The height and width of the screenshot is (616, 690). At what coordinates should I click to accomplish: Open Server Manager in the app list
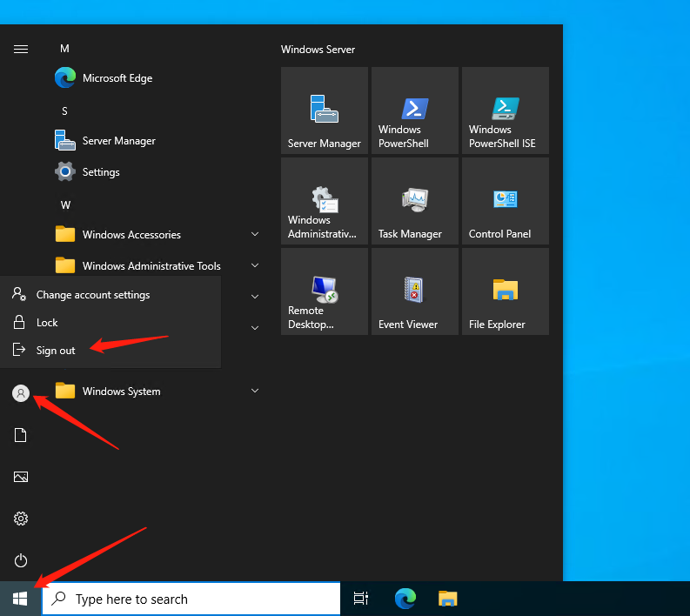157,140
